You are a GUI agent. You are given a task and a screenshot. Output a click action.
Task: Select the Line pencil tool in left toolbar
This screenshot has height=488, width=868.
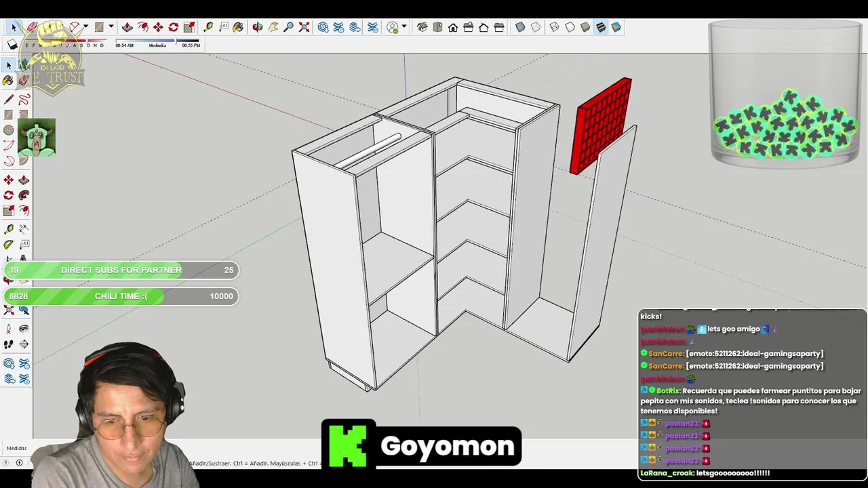[x=9, y=100]
